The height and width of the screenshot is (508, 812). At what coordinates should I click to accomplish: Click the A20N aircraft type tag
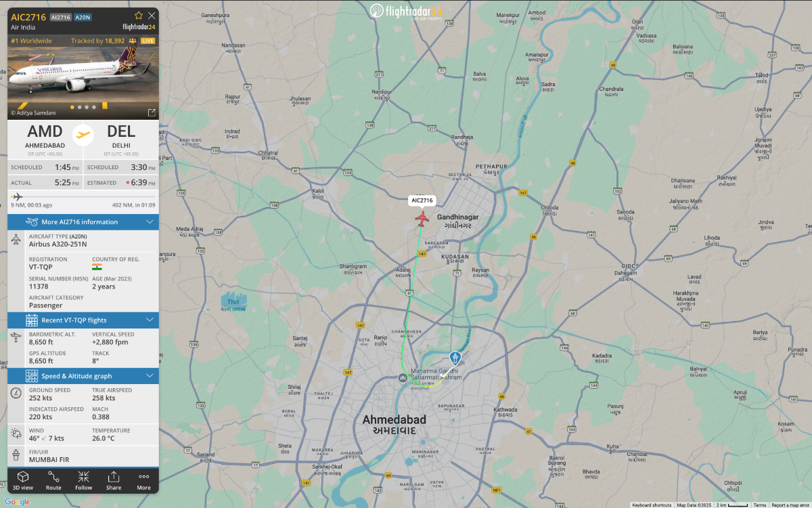(83, 17)
